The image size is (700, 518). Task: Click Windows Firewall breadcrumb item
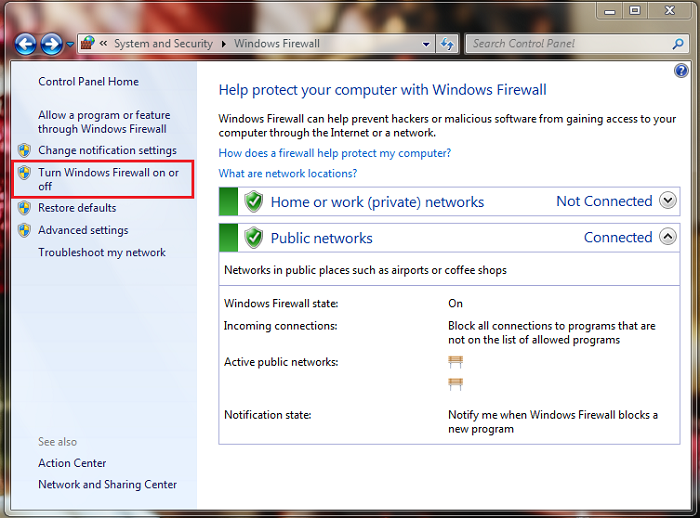point(277,44)
